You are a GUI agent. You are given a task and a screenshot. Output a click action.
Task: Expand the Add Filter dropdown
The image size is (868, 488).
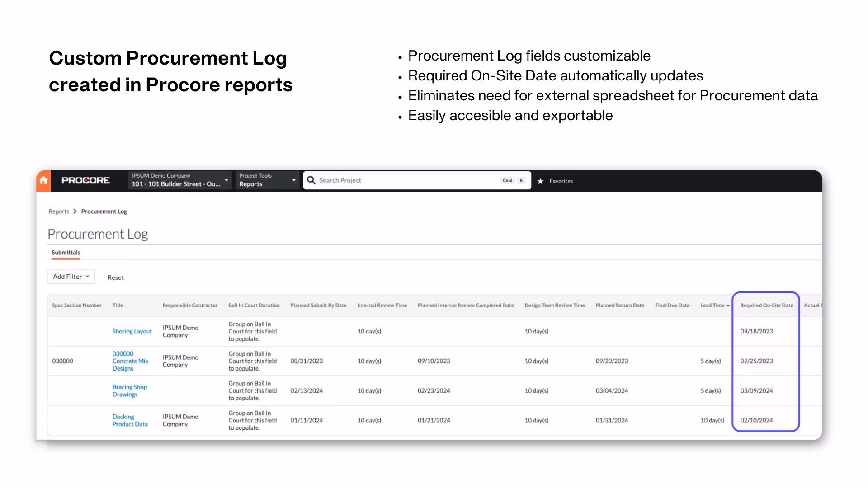coord(71,277)
